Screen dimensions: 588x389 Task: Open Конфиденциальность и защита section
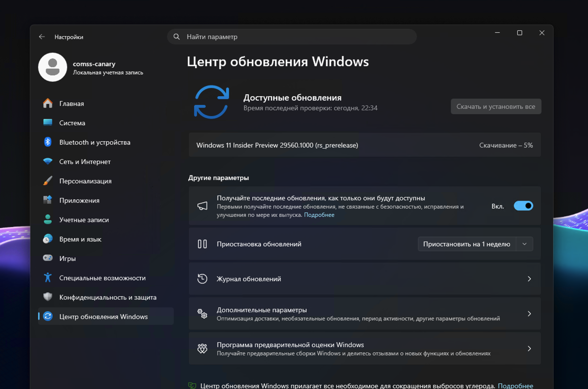click(106, 297)
